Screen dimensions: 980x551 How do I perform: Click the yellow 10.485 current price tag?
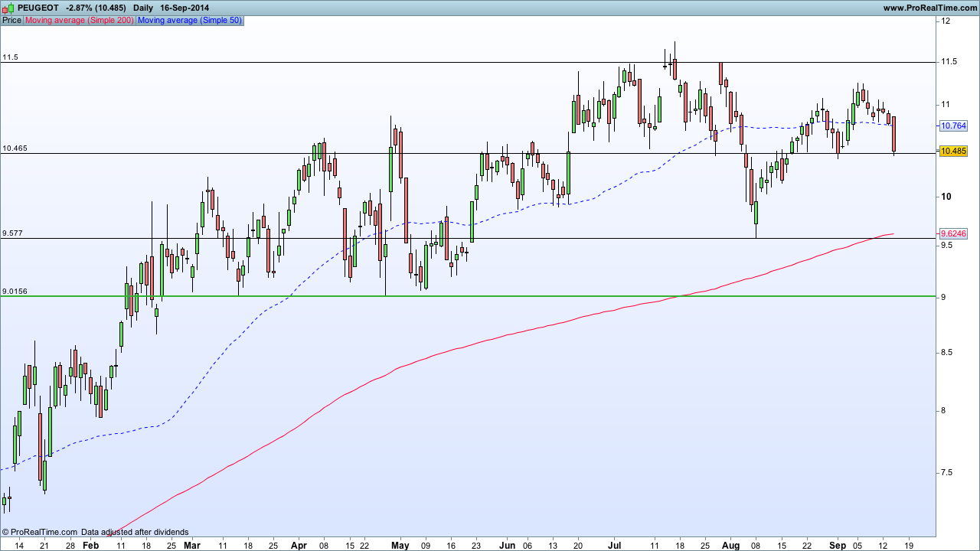click(x=953, y=152)
